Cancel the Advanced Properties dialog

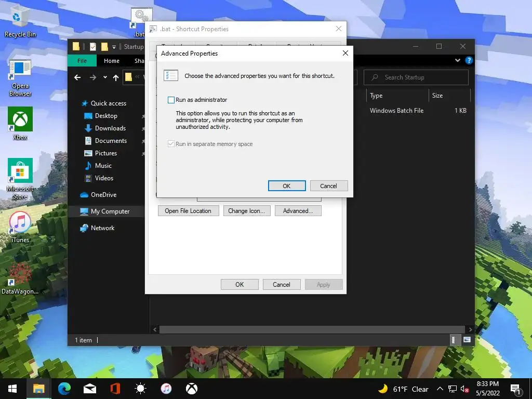coord(329,186)
